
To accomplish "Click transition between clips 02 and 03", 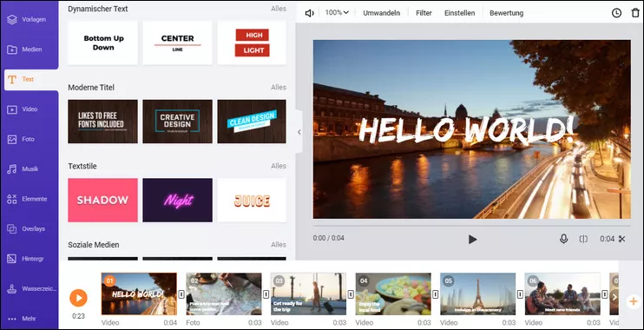I will pos(266,294).
